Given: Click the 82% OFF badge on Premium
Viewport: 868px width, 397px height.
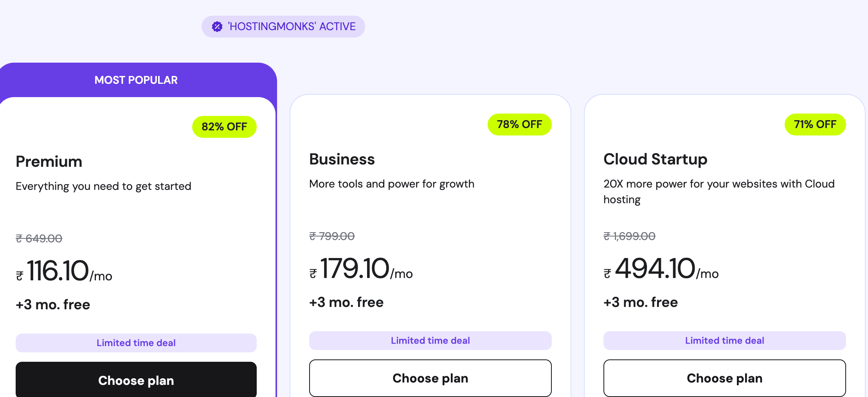Looking at the screenshot, I should (x=224, y=126).
